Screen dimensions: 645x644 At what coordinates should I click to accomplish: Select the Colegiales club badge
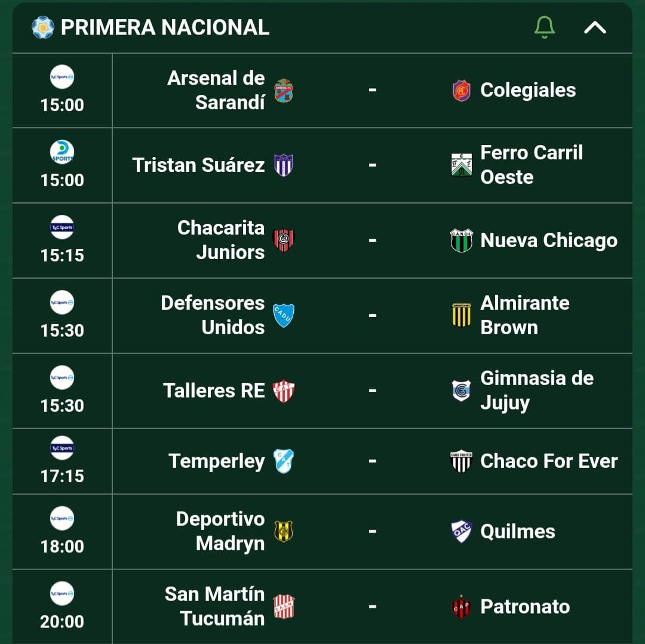(461, 90)
